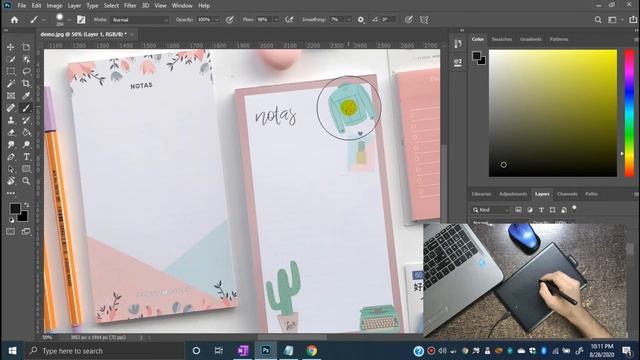The image size is (640, 360).
Task: Click the foreground color swatch in toolbar
Action: click(15, 209)
